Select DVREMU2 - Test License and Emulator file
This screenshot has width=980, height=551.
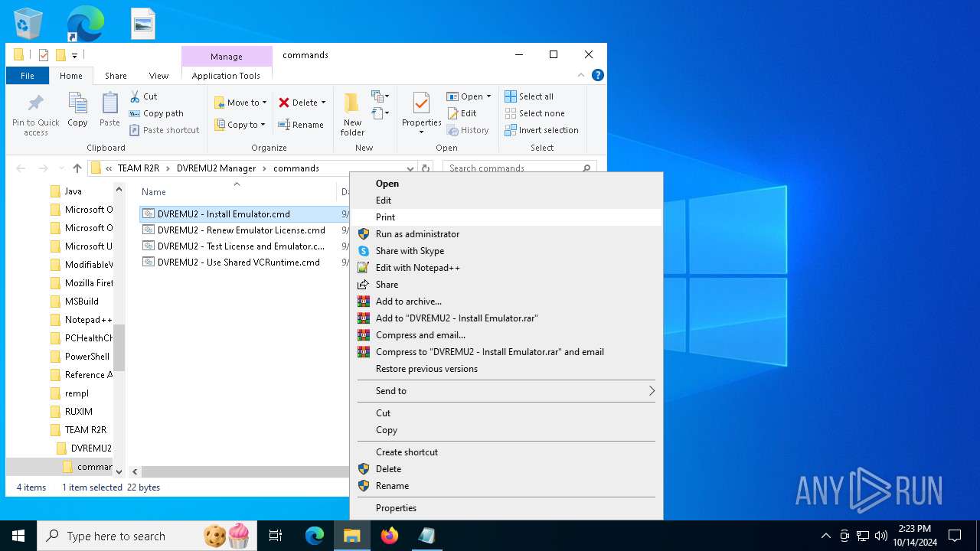point(240,246)
